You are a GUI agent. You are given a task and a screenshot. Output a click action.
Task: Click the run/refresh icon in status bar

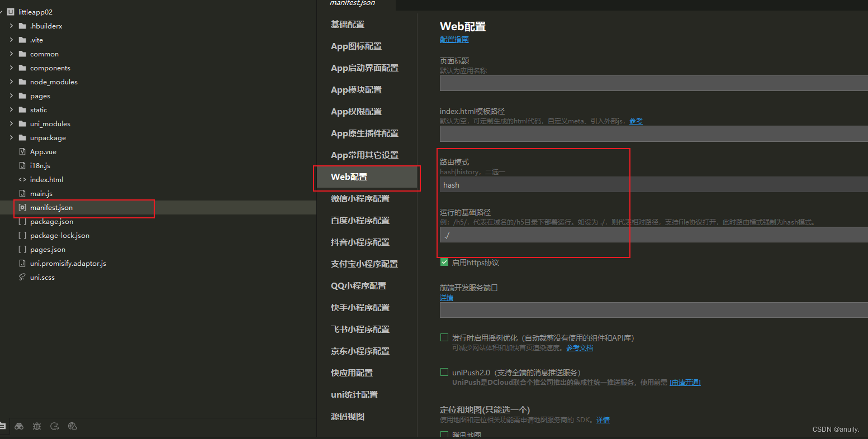(x=54, y=426)
